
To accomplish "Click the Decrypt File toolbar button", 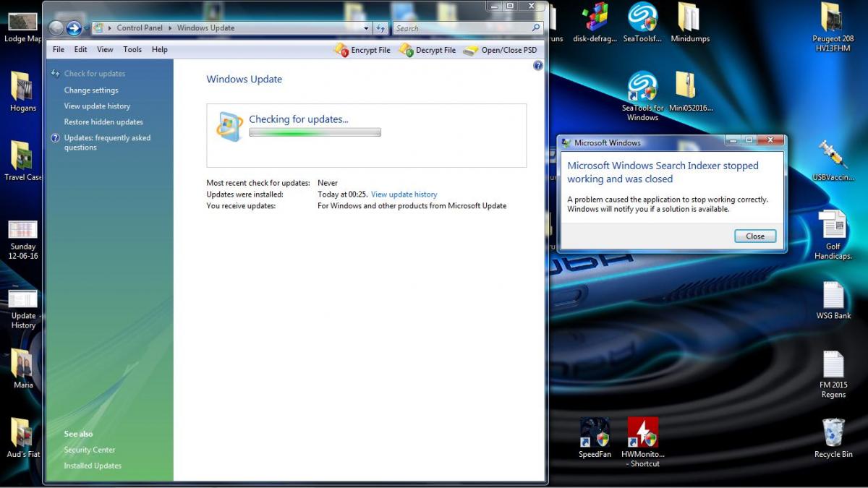I will (x=427, y=50).
